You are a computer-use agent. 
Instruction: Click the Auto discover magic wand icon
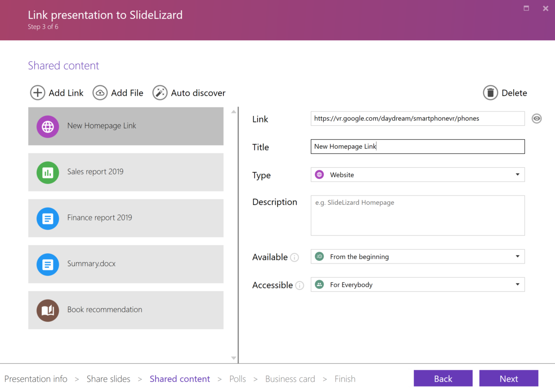160,92
